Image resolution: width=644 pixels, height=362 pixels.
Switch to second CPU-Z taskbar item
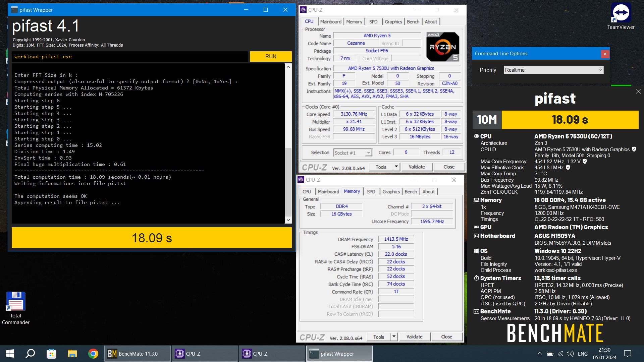[272, 354]
